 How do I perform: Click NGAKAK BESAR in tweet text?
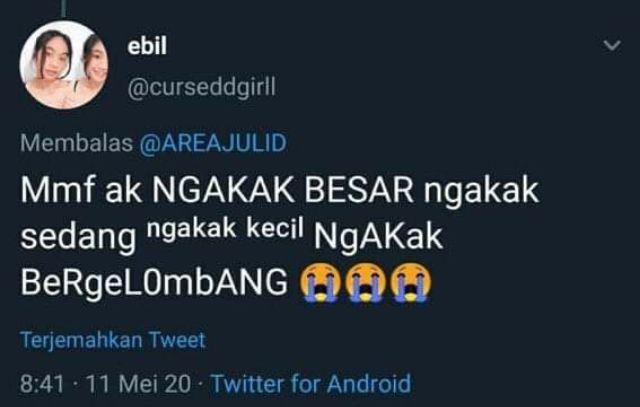[x=283, y=190]
